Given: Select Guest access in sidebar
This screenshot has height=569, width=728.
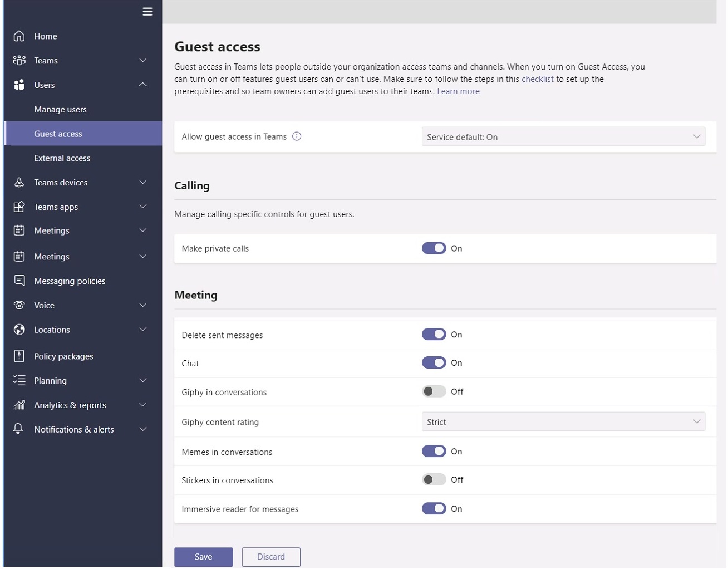Looking at the screenshot, I should 83,134.
